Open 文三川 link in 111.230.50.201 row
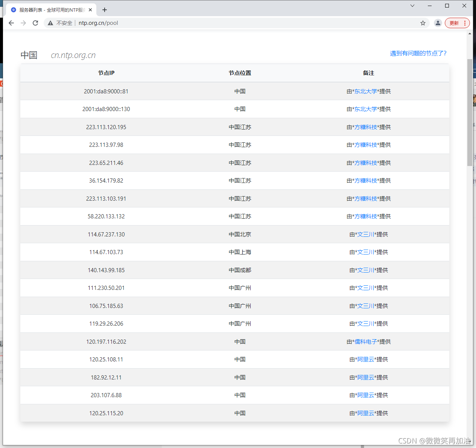Image resolution: width=476 pixels, height=448 pixels. tap(366, 288)
